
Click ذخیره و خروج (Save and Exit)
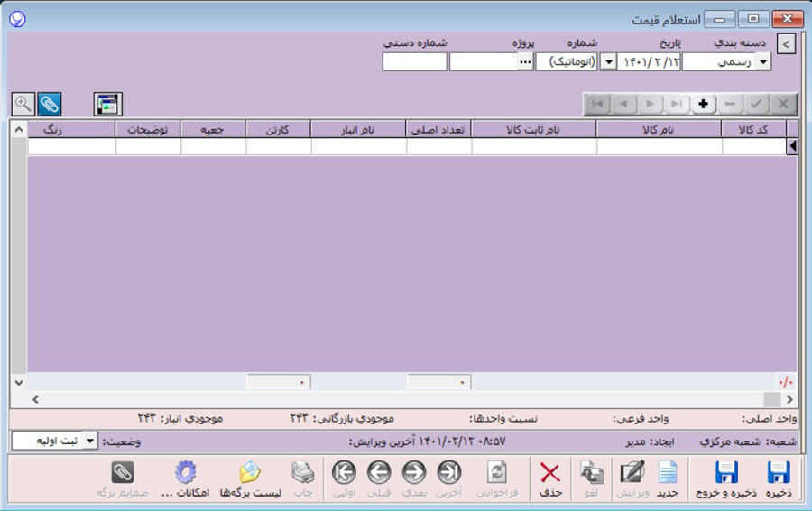click(x=726, y=479)
